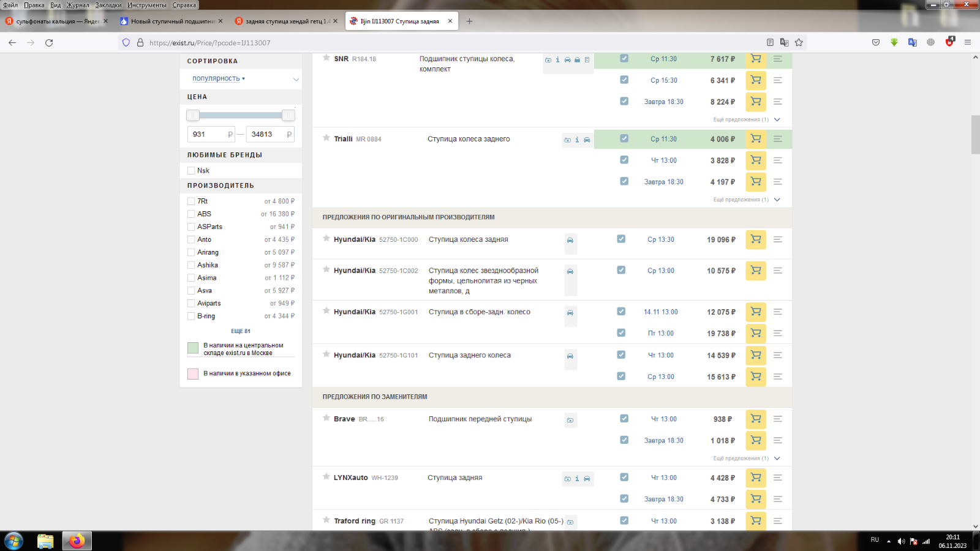This screenshot has width=980, height=551.
Task: Close the Iljin IJ113007 tab
Action: click(x=450, y=21)
